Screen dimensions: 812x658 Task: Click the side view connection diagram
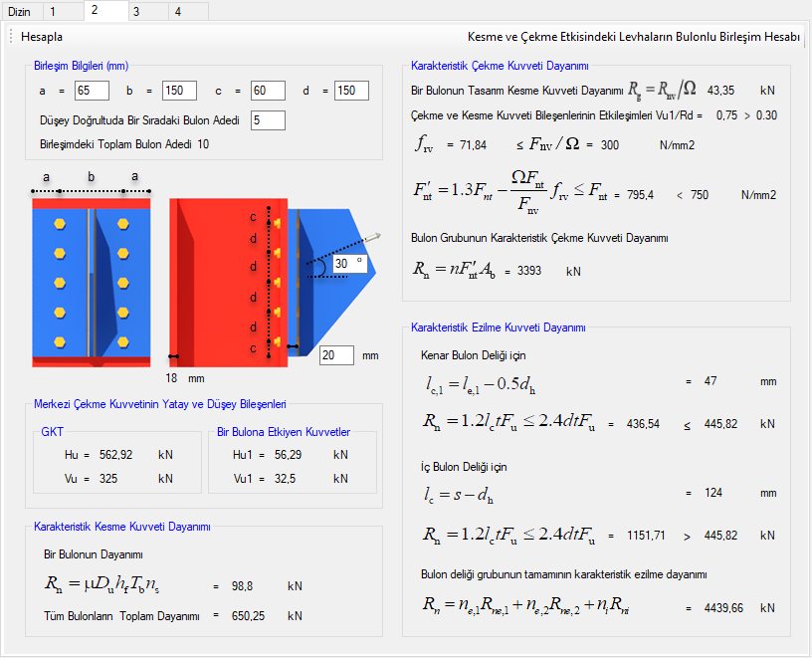(275, 283)
